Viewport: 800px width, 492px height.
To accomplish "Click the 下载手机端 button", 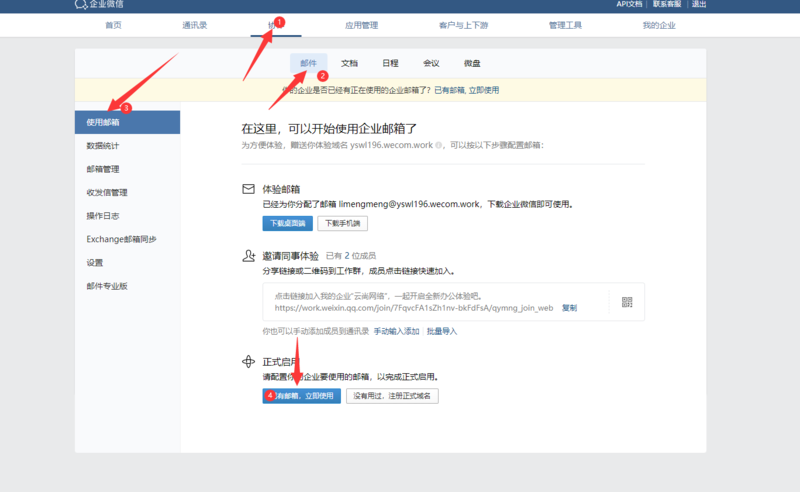I will coord(342,224).
